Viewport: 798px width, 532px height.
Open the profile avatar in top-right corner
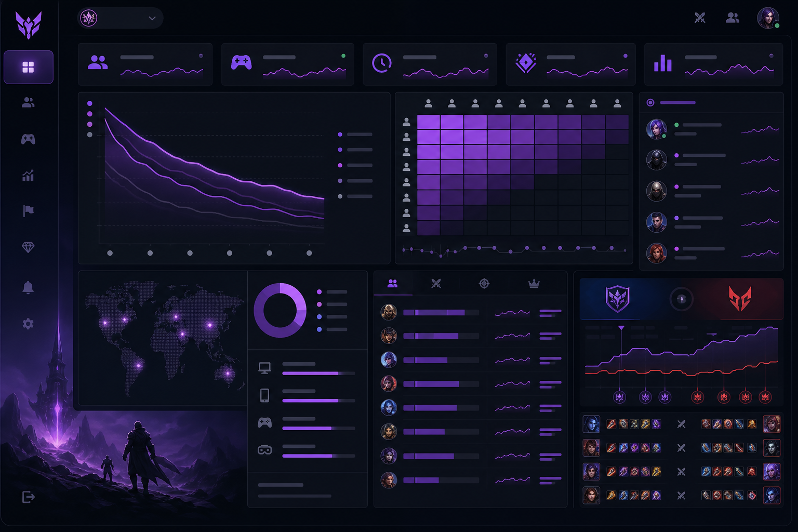point(768,18)
